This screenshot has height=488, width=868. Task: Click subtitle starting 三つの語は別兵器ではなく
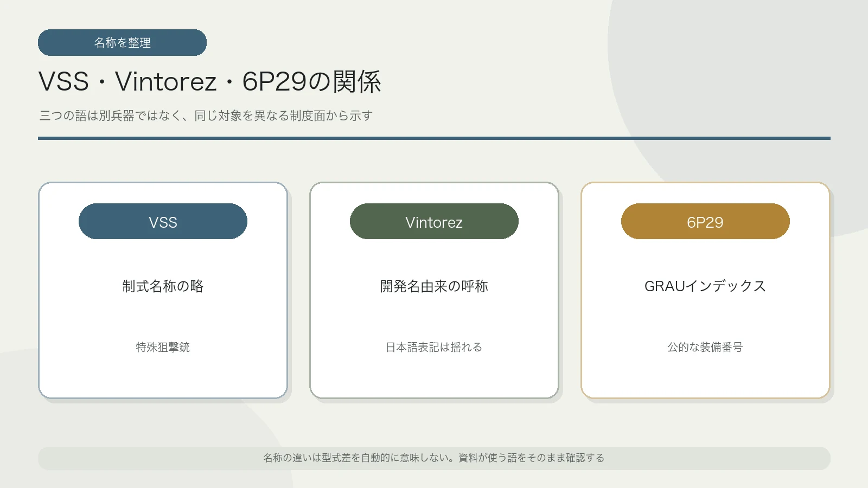click(206, 115)
